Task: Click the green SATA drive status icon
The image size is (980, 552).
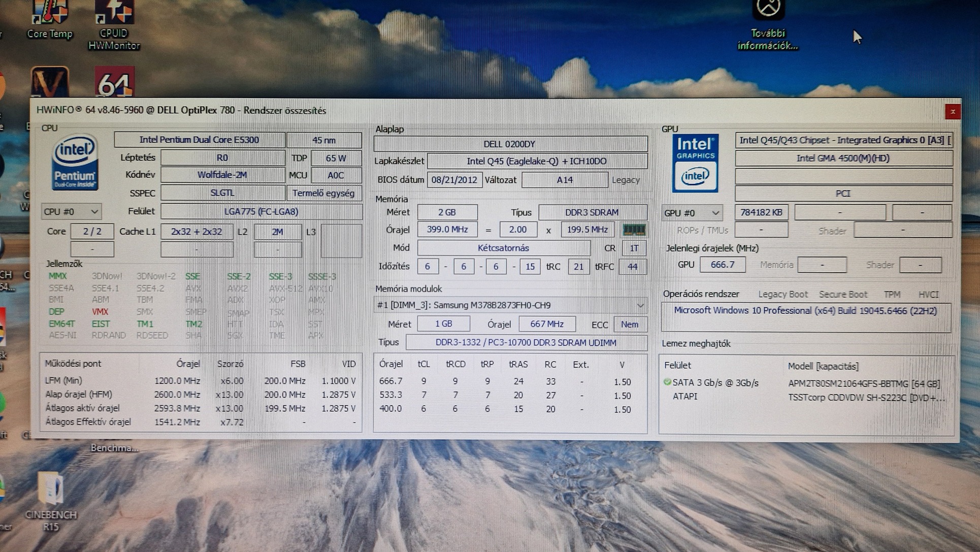Action: point(667,382)
